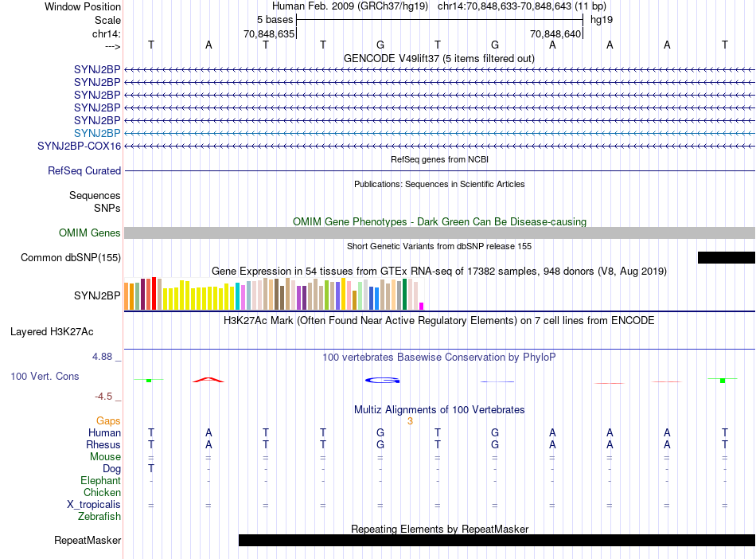Click the 100 Vert. Cons label

click(x=45, y=376)
